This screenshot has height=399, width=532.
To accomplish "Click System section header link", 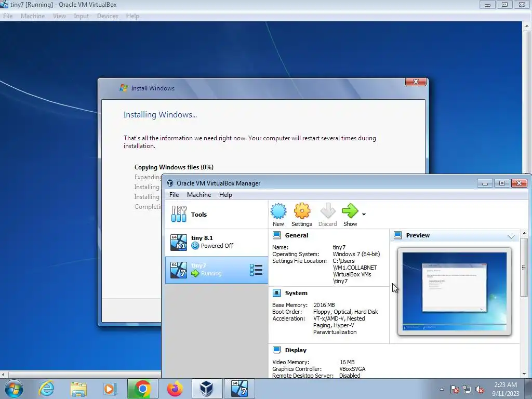I will coord(296,293).
